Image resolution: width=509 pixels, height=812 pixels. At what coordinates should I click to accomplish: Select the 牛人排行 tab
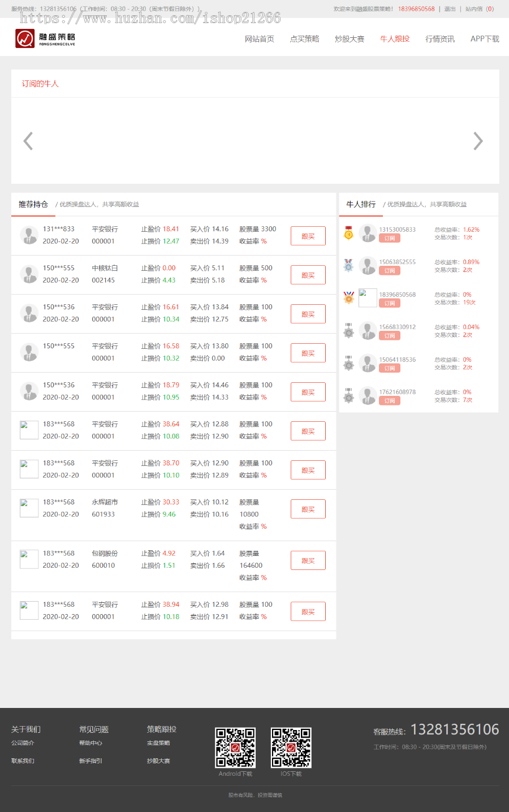(361, 204)
